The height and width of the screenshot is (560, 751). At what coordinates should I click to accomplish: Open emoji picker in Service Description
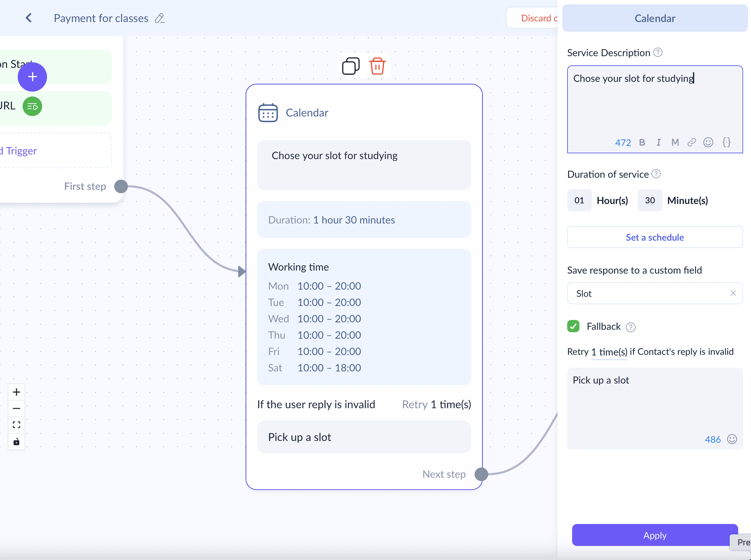point(708,142)
